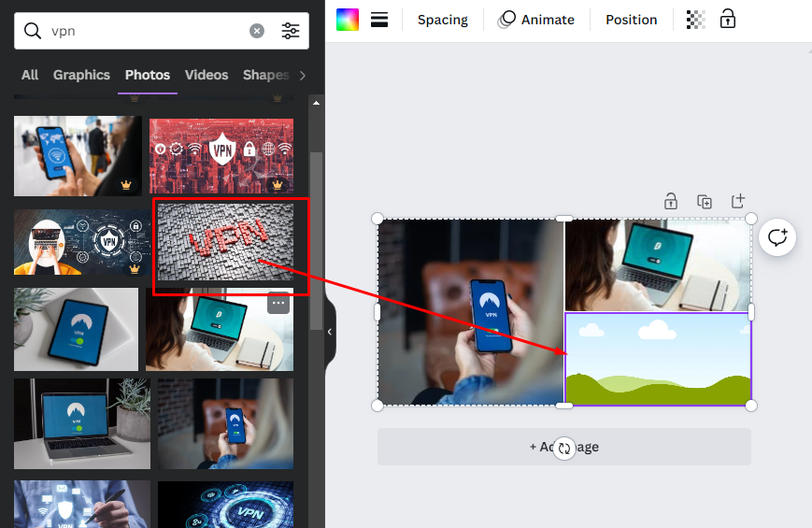812x528 pixels.
Task: Click the Add page button
Action: [x=564, y=447]
